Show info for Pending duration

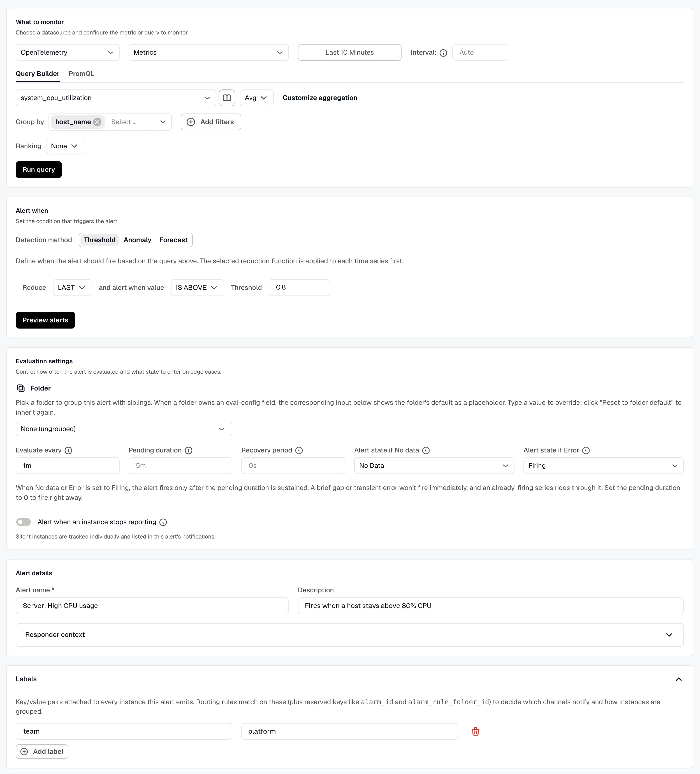tap(188, 450)
